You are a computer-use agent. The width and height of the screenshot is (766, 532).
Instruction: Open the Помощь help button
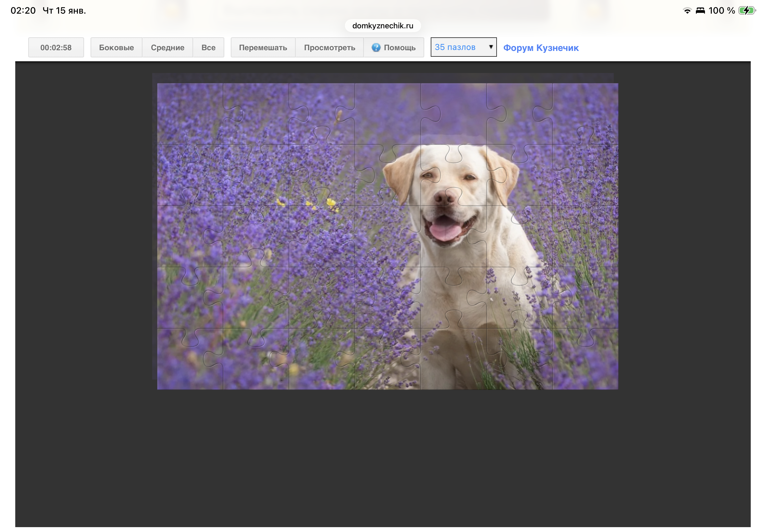point(399,48)
